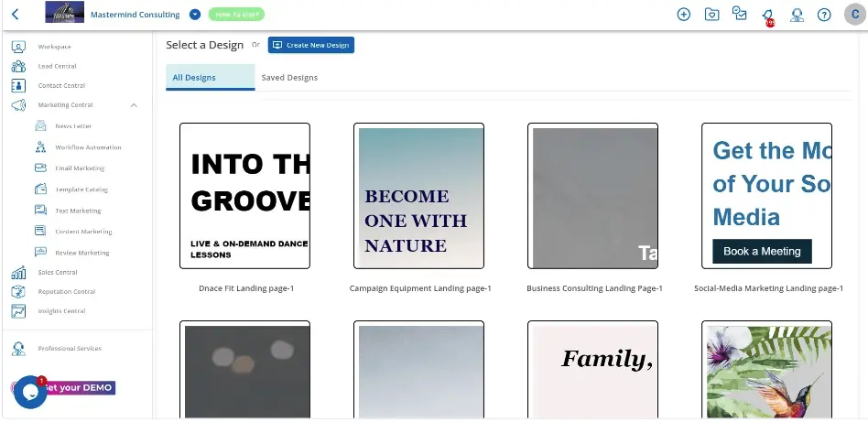Image resolution: width=868 pixels, height=422 pixels.
Task: Select the Business Consulting Landing Page thumbnail
Action: coord(593,196)
